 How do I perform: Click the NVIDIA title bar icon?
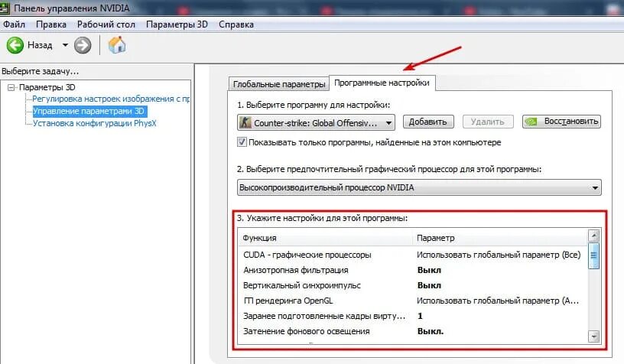coord(4,8)
